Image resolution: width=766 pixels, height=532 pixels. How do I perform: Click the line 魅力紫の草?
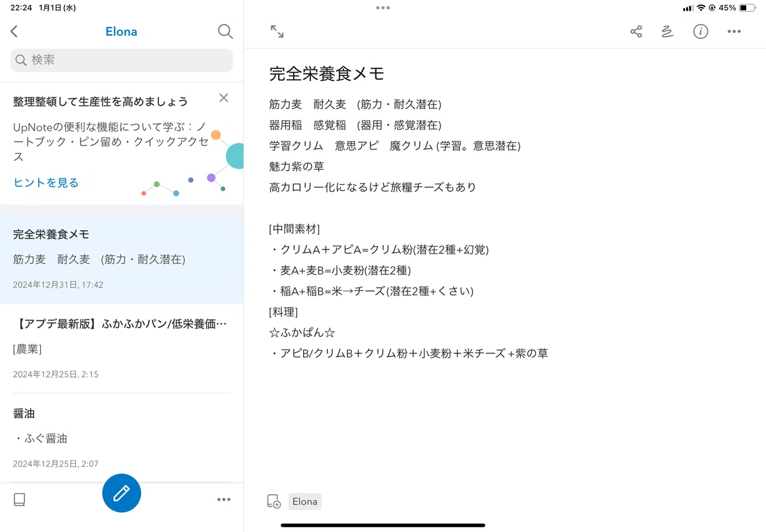pyautogui.click(x=297, y=166)
